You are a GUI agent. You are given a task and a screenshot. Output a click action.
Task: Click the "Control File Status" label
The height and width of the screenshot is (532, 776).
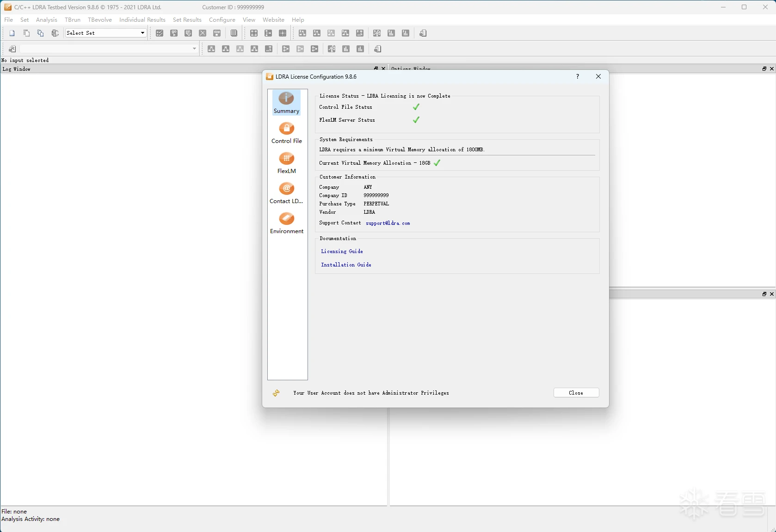[x=345, y=107]
